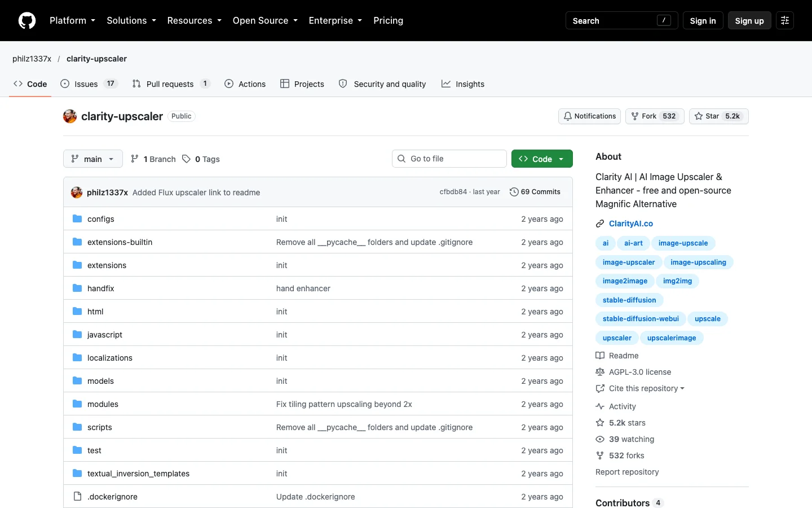This screenshot has height=508, width=812.
Task: Open the appearance settings icon button
Action: click(785, 20)
